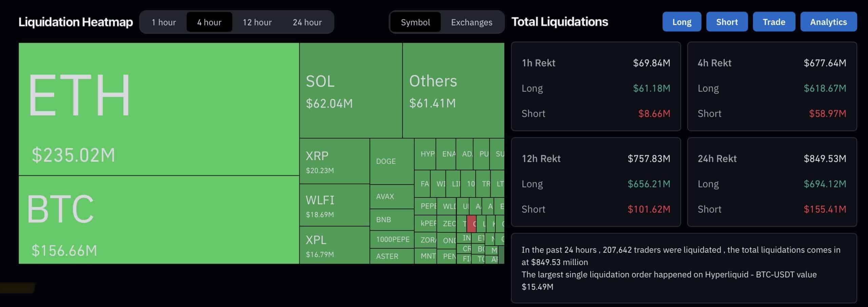Select the SOL heatmap block

pos(351,90)
